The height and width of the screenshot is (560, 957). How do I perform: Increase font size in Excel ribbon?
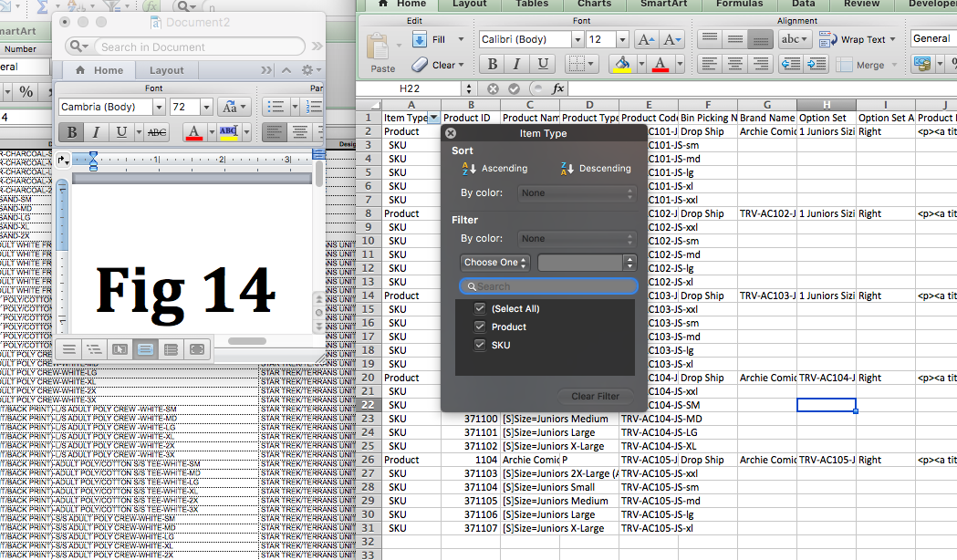tap(646, 39)
